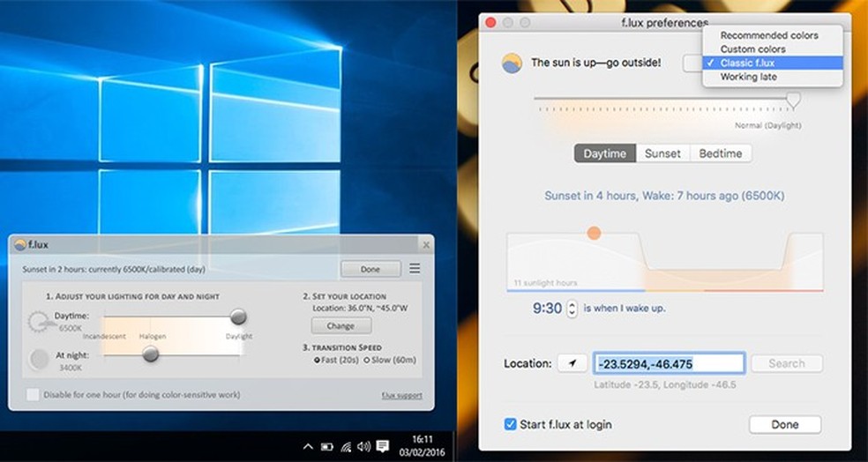This screenshot has height=462, width=868.
Task: Switch to Daytime tab
Action: tap(605, 153)
